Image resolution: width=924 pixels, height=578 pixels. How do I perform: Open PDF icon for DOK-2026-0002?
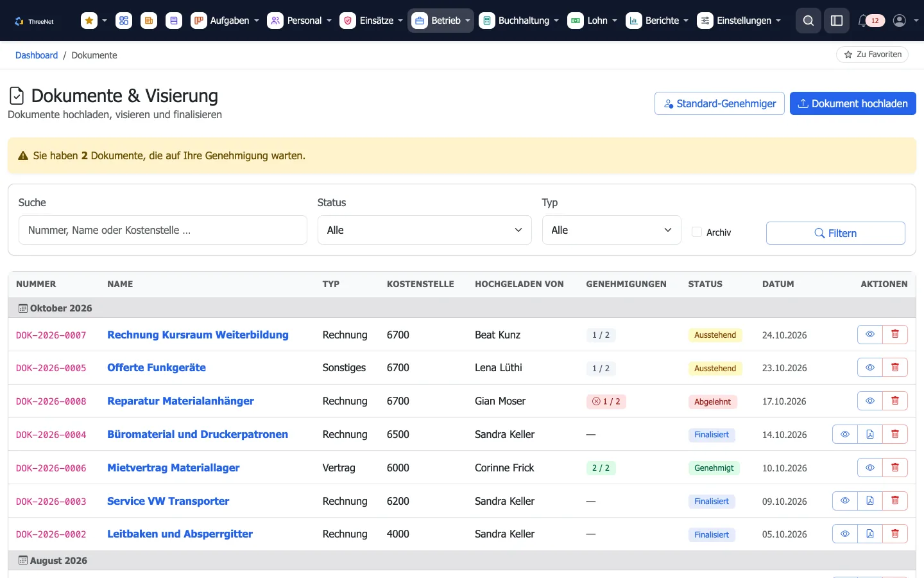click(x=870, y=534)
